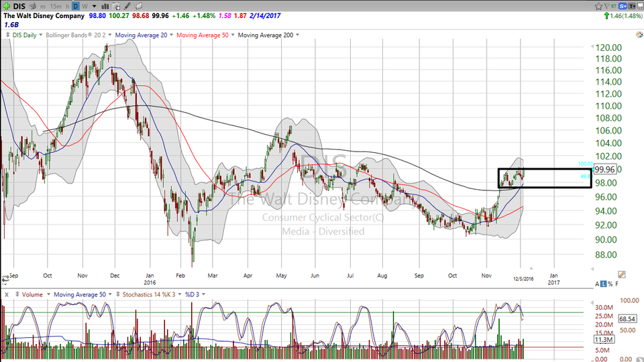Expand the Moving Average 20 dropdown arrow
644x362 pixels.
point(171,35)
